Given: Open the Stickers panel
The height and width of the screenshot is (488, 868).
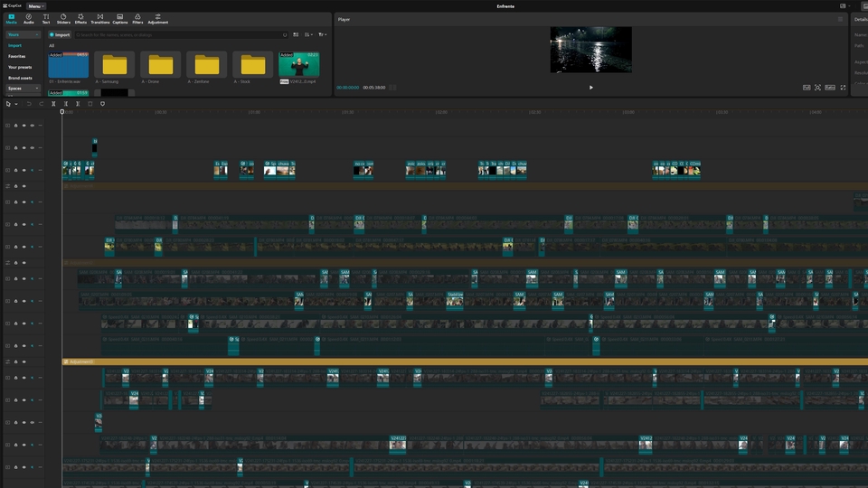Looking at the screenshot, I should click(x=63, y=18).
